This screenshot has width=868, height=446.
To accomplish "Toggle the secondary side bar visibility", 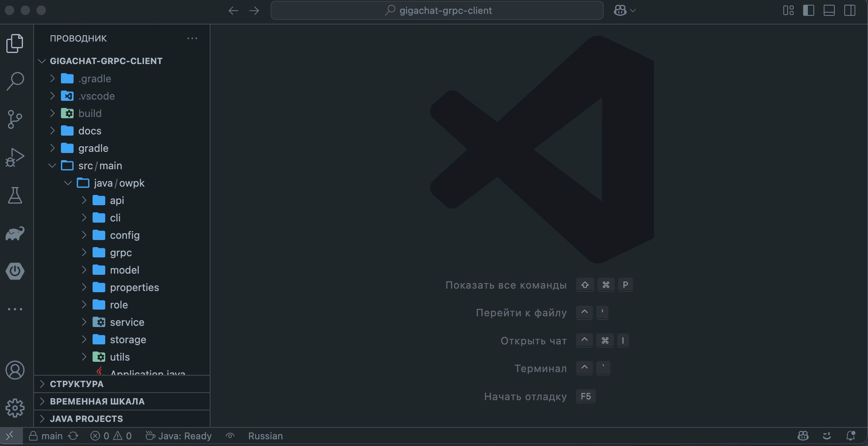I will coord(849,11).
